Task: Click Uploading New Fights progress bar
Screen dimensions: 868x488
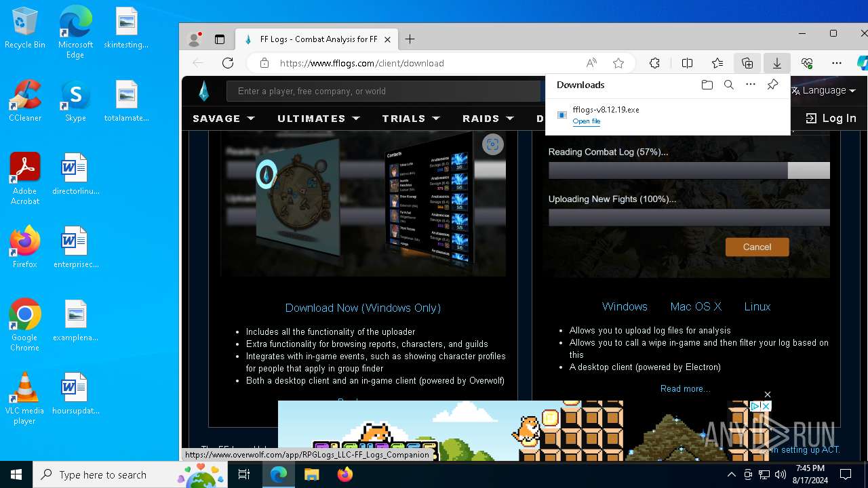Action: 689,217
